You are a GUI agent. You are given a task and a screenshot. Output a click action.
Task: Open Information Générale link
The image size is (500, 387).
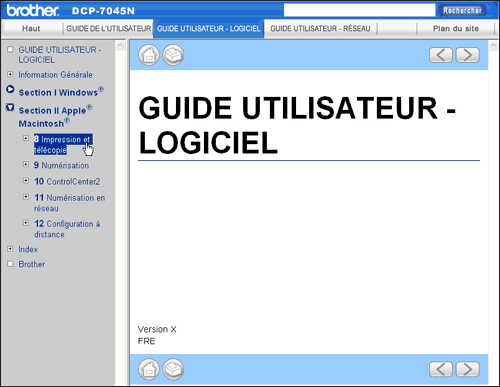click(55, 75)
